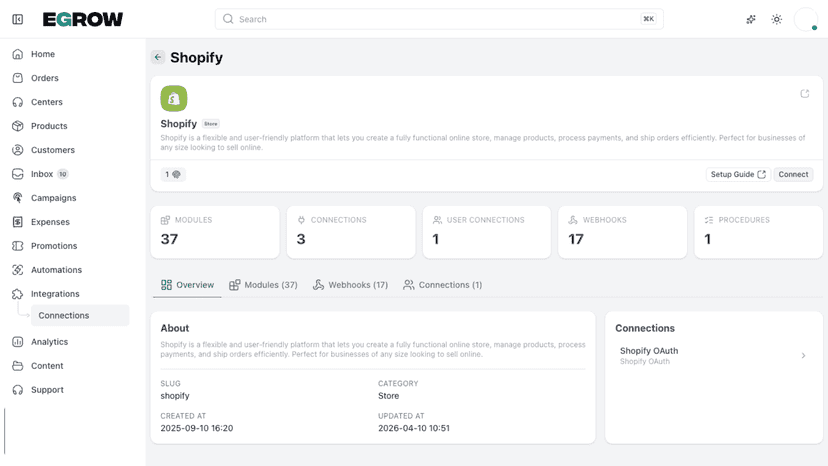This screenshot has height=466, width=828.
Task: Collapse the sidebar panel icon
Action: pos(17,20)
